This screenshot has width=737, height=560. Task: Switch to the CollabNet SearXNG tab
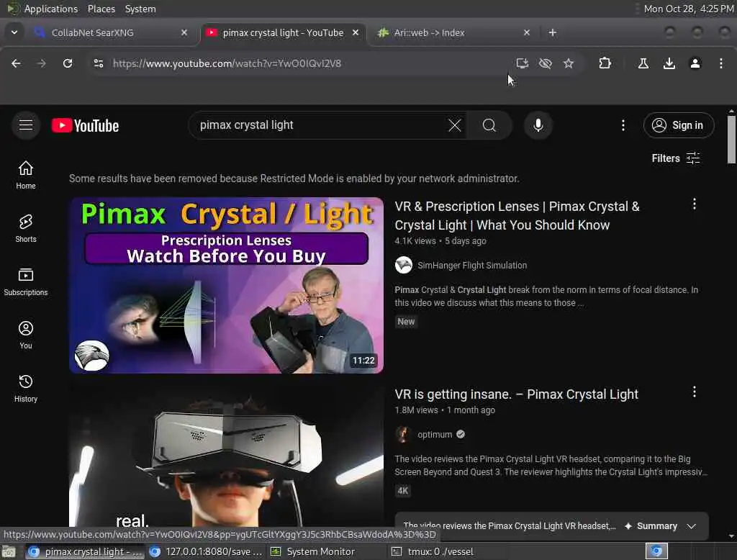(111, 32)
